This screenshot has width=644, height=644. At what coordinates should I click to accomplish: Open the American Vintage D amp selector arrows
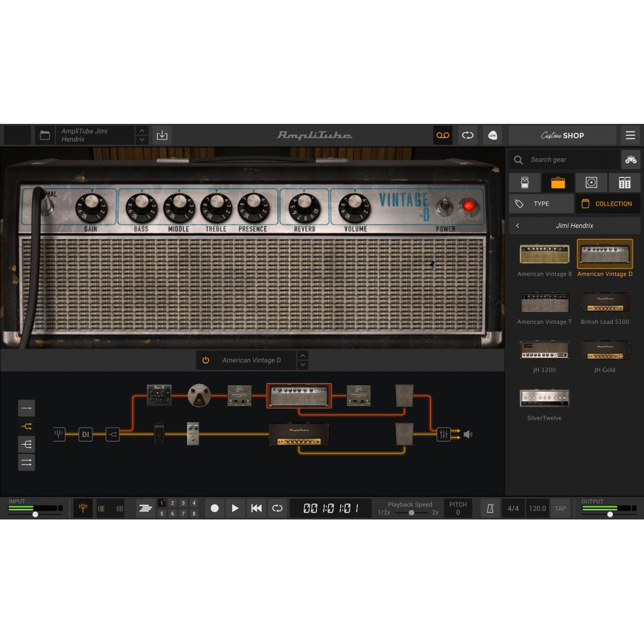(303, 360)
